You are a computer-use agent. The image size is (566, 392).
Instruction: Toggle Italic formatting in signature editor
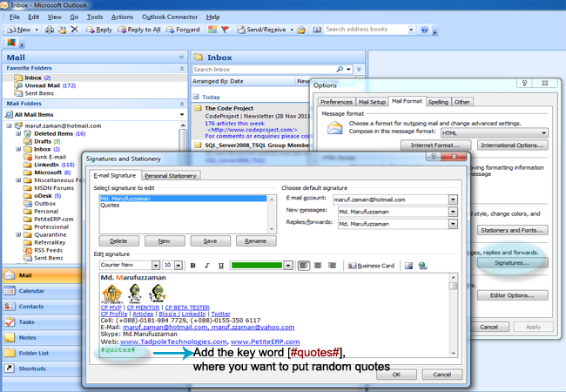click(208, 265)
